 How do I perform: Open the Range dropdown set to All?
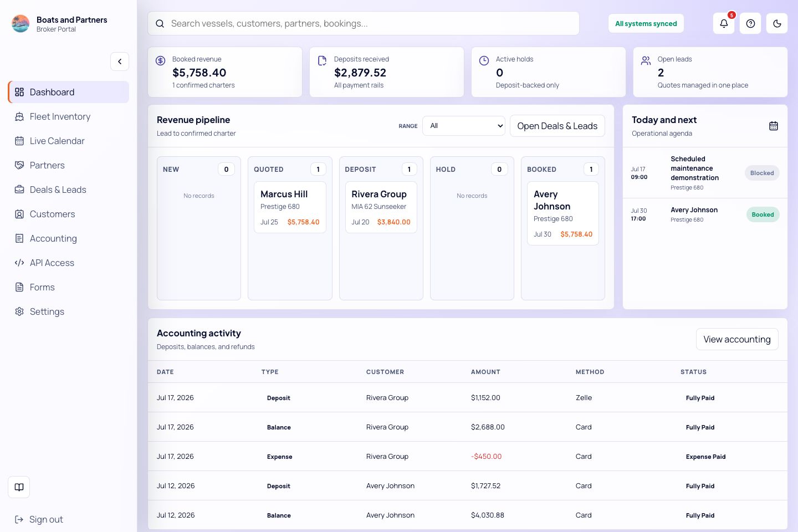click(x=464, y=126)
